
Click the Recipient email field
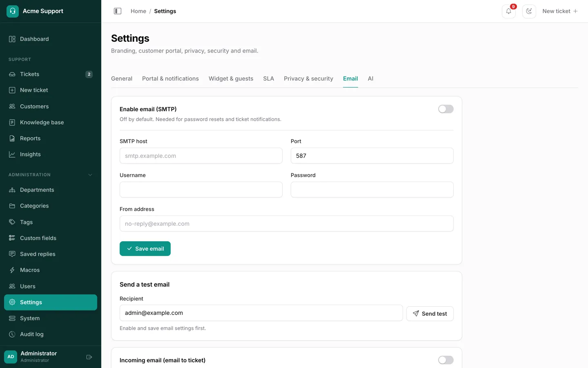261,313
